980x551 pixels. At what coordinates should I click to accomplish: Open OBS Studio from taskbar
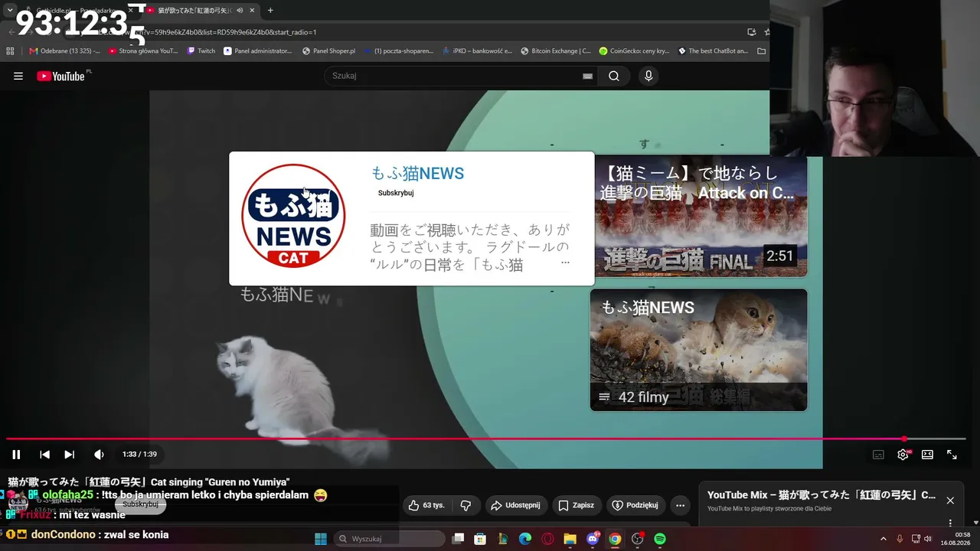pyautogui.click(x=638, y=539)
